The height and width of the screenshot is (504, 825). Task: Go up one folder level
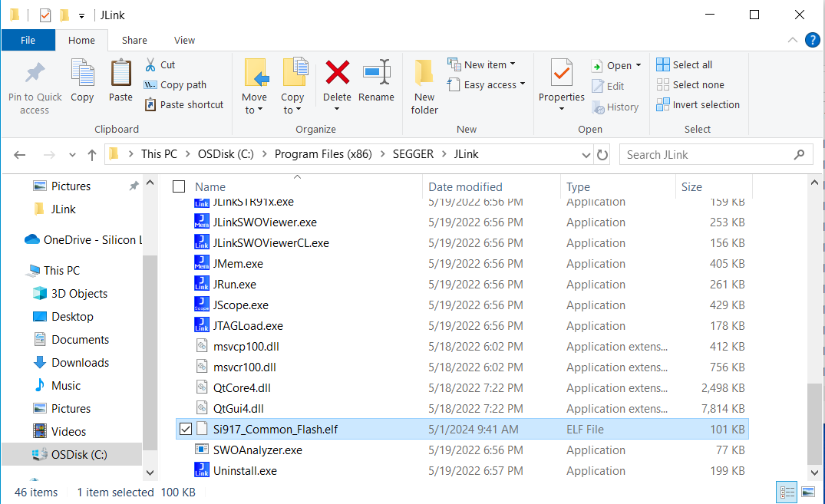[92, 155]
